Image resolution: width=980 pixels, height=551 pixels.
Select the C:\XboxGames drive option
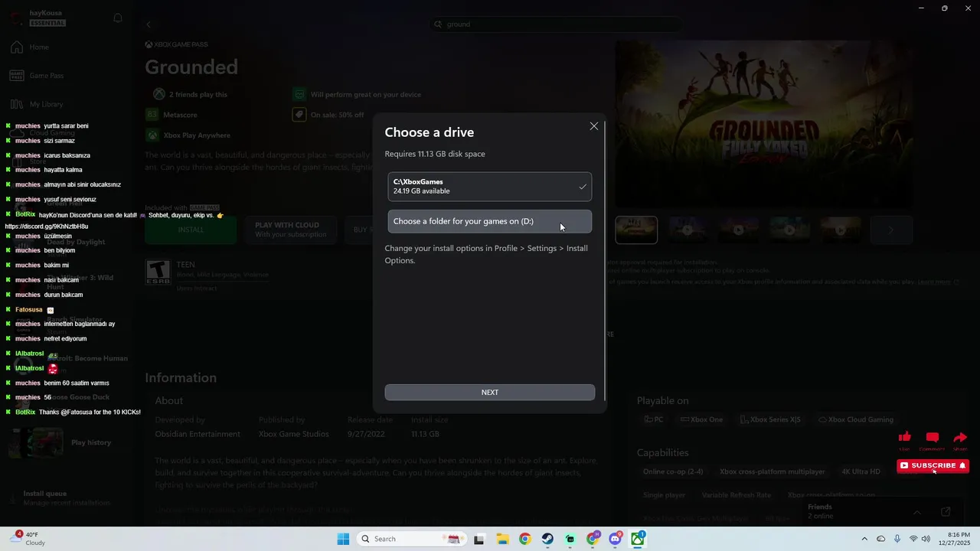pos(489,187)
